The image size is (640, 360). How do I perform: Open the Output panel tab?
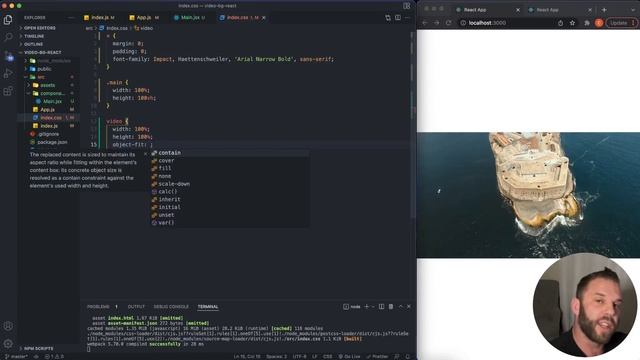coord(136,307)
